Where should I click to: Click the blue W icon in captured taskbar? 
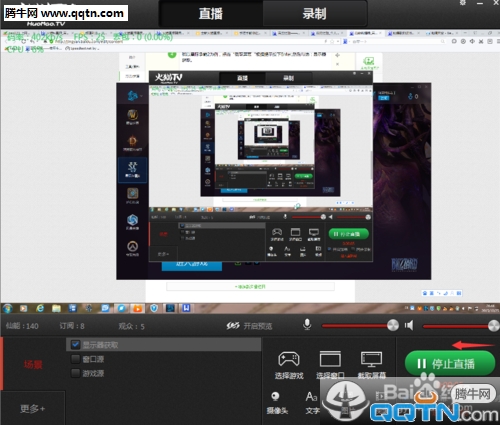186,308
